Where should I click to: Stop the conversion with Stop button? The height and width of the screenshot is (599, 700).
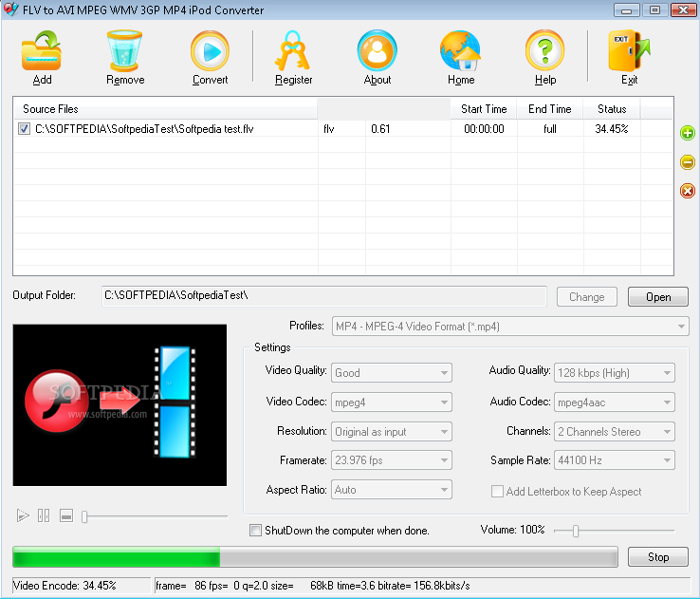pos(658,557)
